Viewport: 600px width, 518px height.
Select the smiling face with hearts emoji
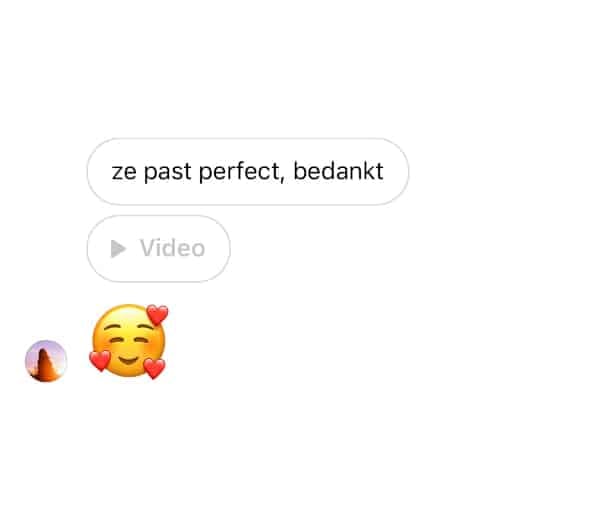click(129, 342)
